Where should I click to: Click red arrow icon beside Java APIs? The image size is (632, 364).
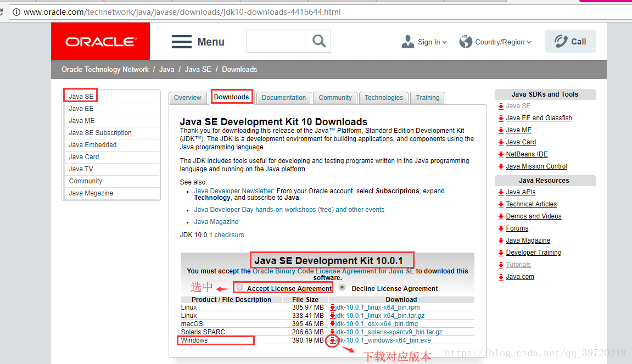click(x=501, y=192)
